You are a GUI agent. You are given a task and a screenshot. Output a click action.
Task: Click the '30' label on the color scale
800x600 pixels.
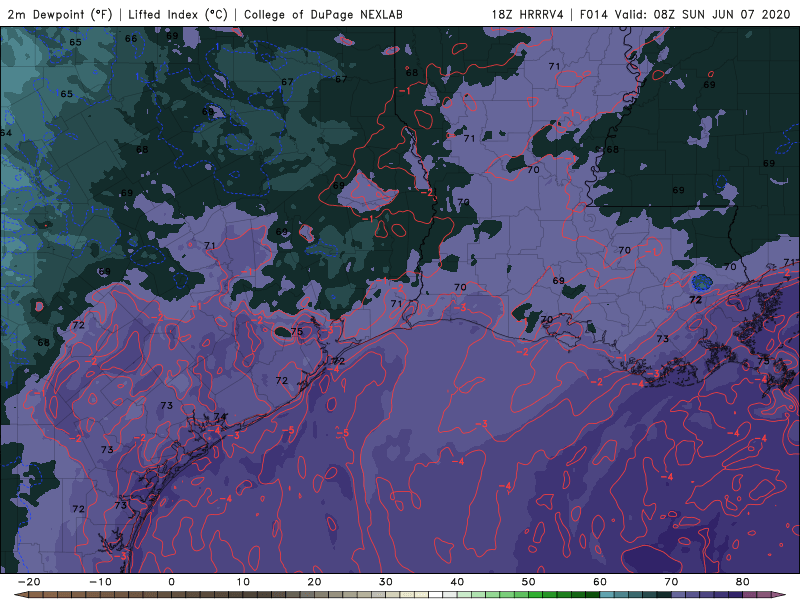click(386, 582)
